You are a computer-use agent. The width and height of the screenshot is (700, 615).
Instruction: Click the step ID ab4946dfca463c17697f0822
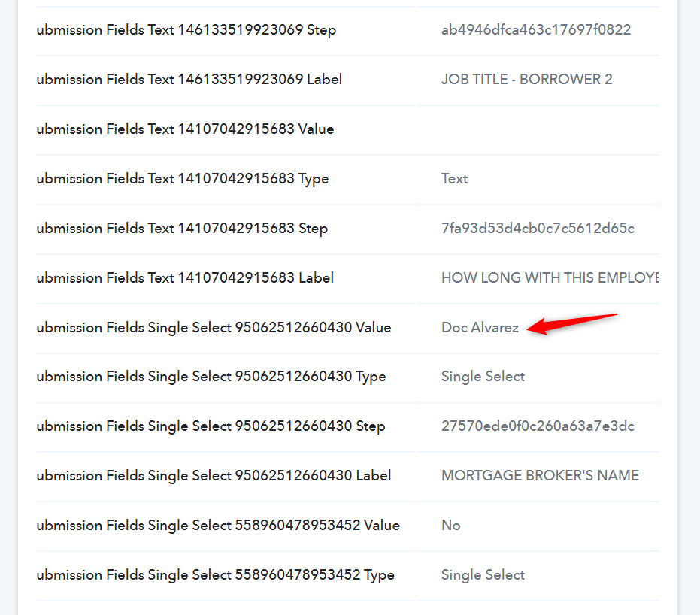pyautogui.click(x=536, y=30)
